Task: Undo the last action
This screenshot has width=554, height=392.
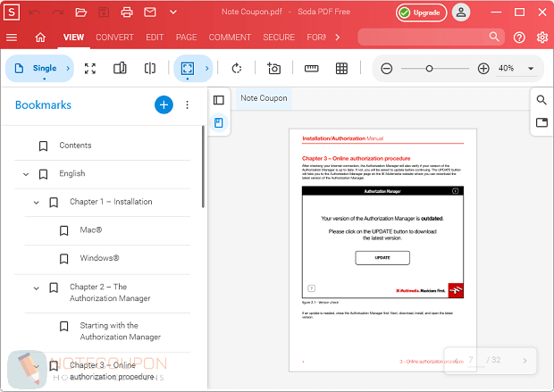Action: (34, 13)
